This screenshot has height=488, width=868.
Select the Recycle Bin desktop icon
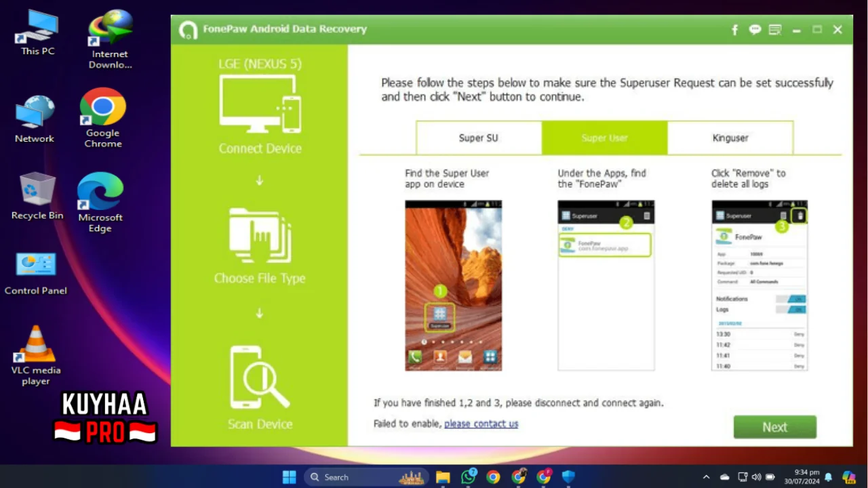(37, 196)
